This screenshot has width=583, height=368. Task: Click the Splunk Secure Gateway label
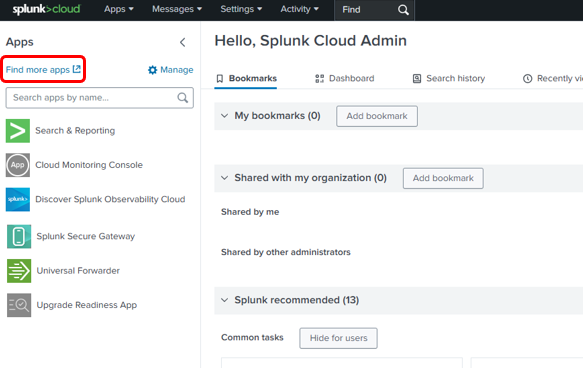coord(86,236)
